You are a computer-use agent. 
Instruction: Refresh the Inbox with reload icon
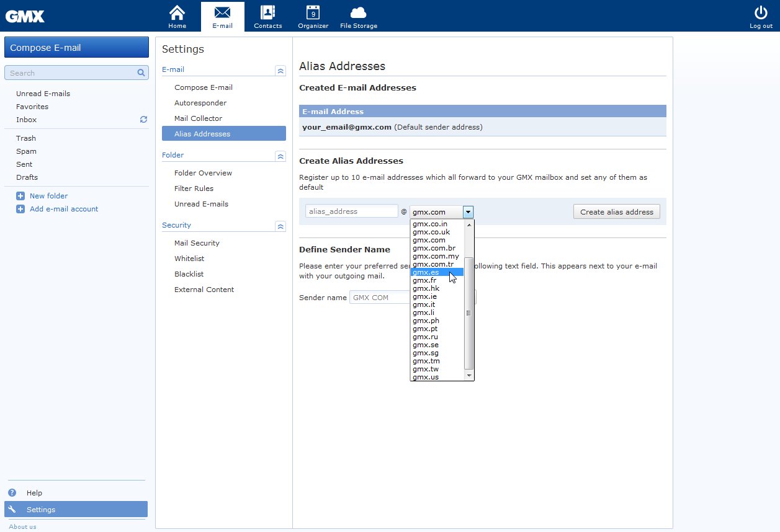(x=143, y=119)
